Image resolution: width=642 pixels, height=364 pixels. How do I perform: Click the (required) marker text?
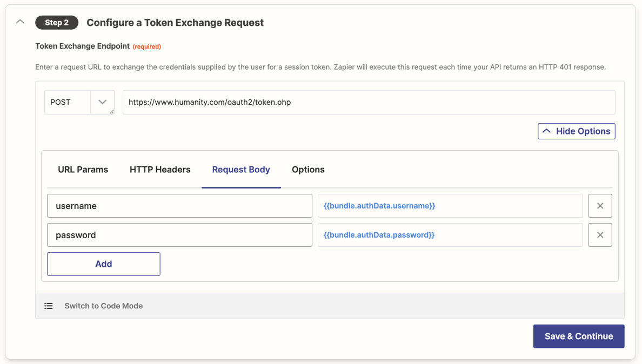point(146,46)
